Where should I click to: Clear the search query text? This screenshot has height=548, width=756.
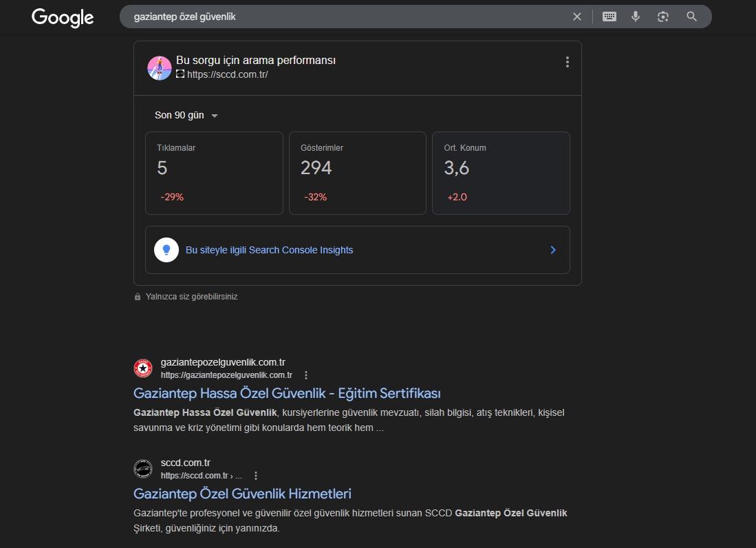(577, 17)
